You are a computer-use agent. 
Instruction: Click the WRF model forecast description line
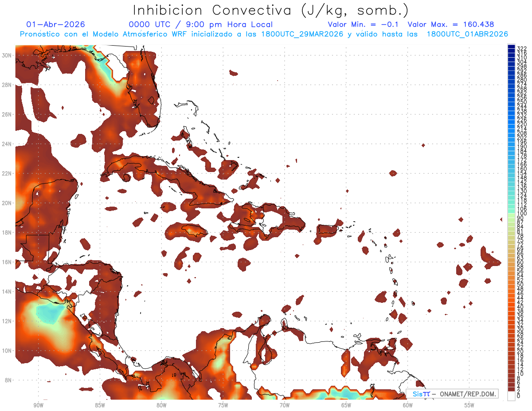[x=264, y=34]
